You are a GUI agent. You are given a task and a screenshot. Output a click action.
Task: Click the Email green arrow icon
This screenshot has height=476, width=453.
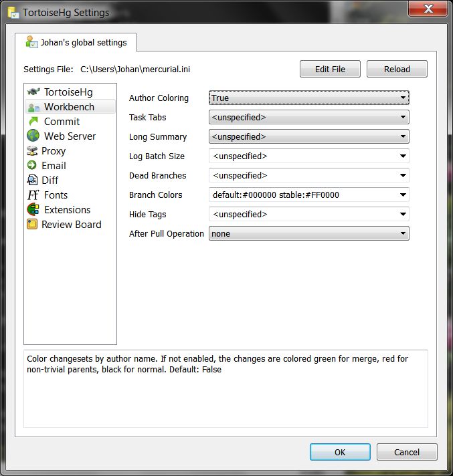[x=31, y=165]
